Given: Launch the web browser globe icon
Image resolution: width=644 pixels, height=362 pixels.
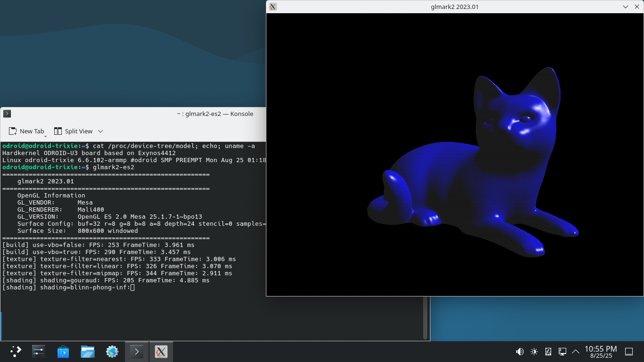Looking at the screenshot, I should (112, 351).
